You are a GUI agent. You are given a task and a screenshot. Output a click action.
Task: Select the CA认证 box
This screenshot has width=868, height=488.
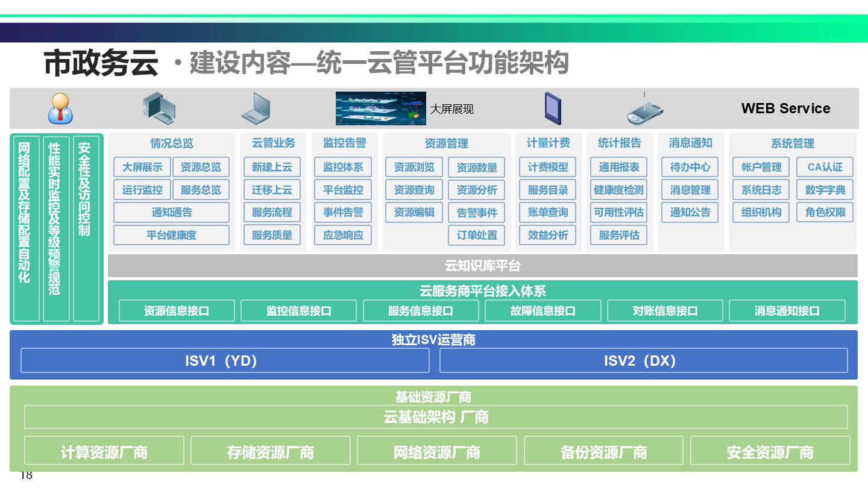click(x=825, y=167)
